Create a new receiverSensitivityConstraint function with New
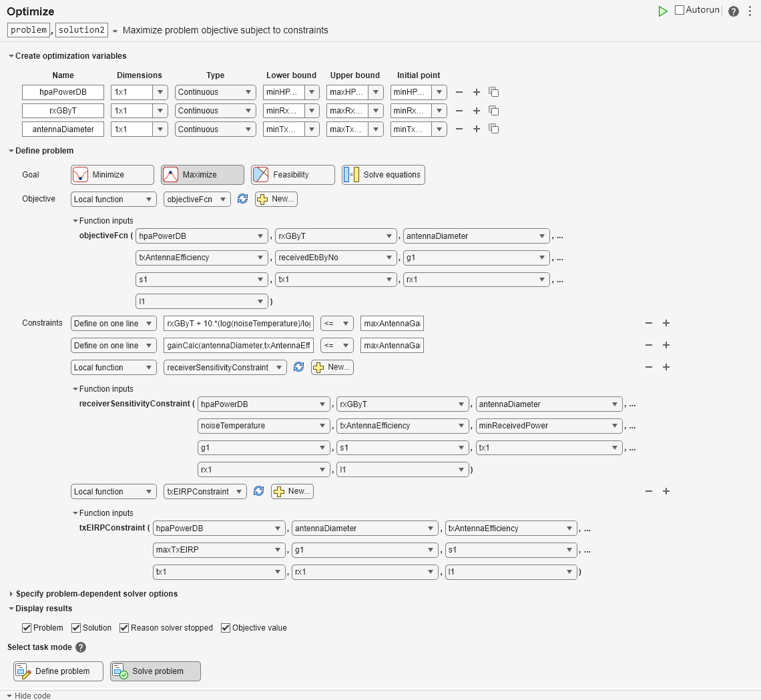This screenshot has height=700, width=761. click(332, 368)
